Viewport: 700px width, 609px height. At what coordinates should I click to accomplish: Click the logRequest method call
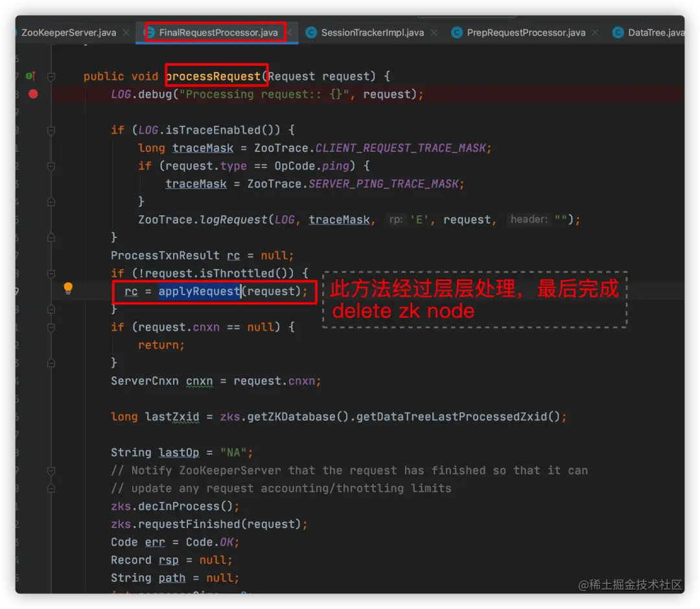point(233,220)
